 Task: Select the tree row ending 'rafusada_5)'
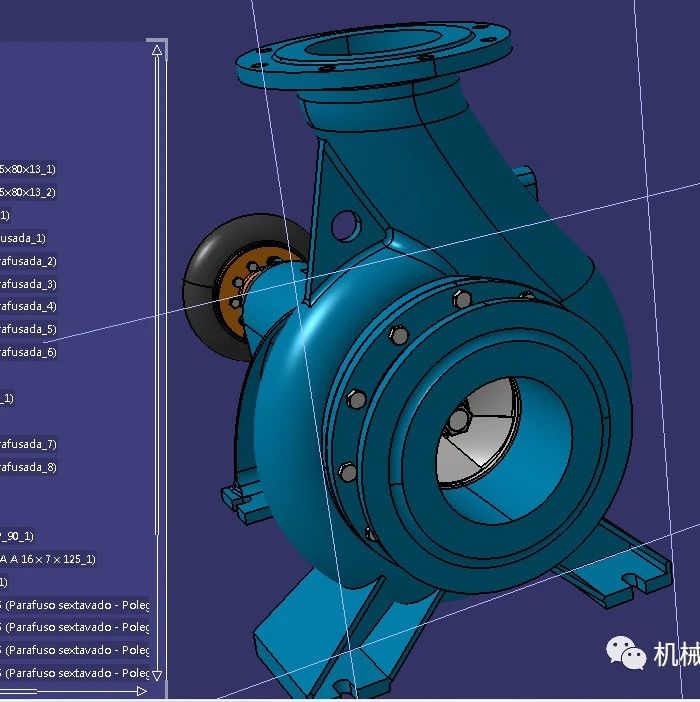[28, 329]
